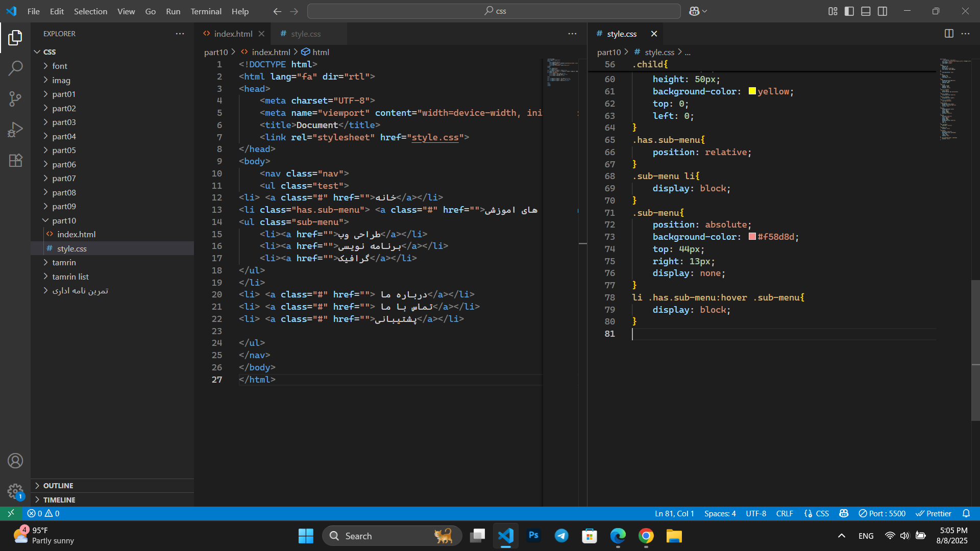The image size is (980, 551).
Task: Click the right editor vertical scrollbar
Action: (975, 350)
